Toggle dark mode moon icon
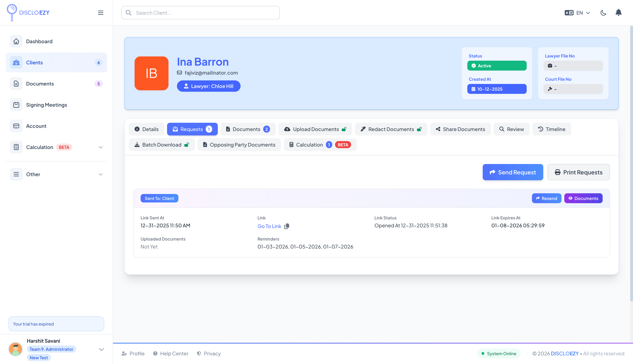Screen dimensions: 633x364 pyautogui.click(x=603, y=13)
